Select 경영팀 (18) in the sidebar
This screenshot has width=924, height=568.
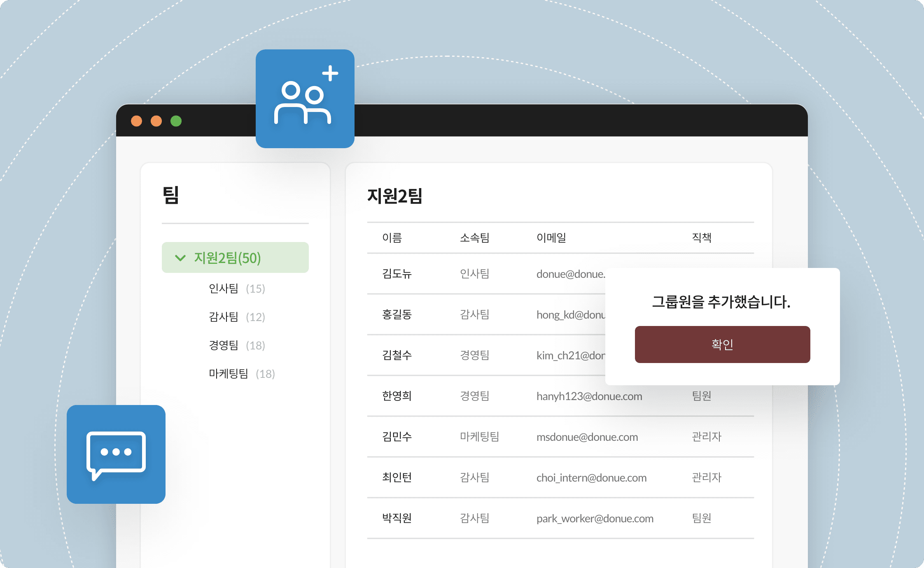[x=236, y=345]
